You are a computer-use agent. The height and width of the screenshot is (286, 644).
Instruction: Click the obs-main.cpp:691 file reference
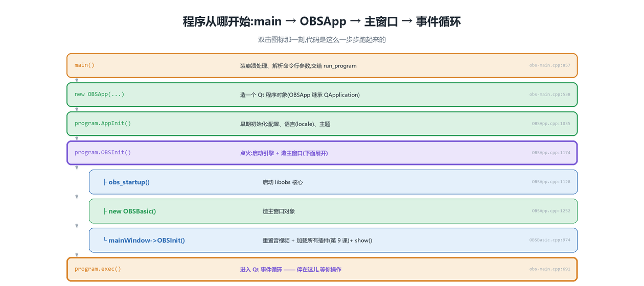click(x=550, y=269)
